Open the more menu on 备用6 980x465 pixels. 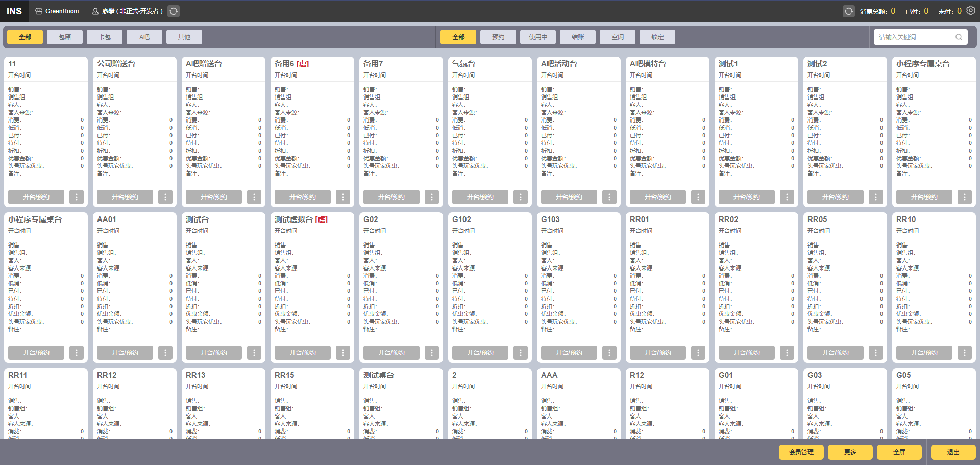(343, 197)
